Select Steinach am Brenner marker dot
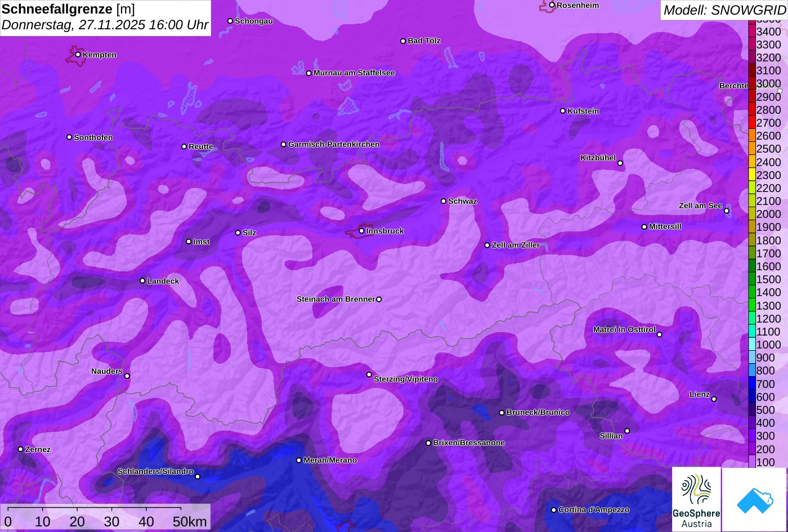Screen dimensions: 788x532 pos(379,299)
